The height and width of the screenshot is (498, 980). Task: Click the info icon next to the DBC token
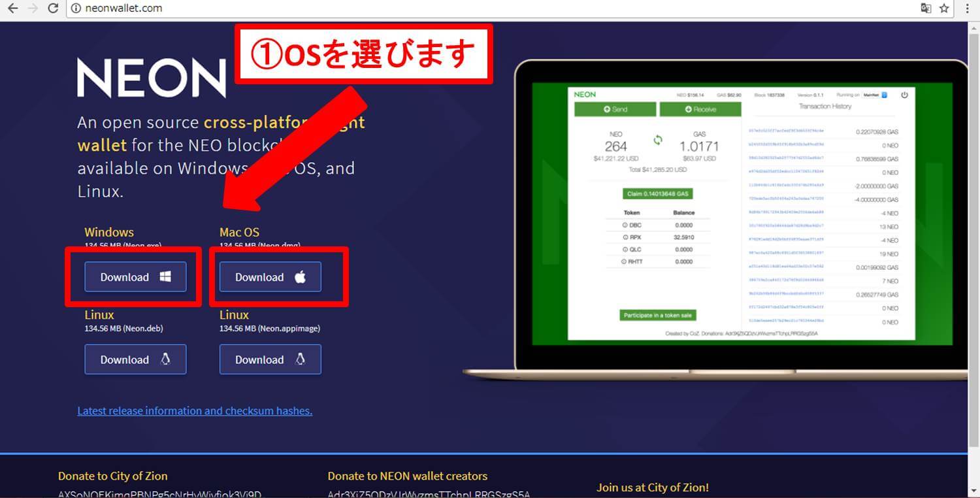[625, 225]
